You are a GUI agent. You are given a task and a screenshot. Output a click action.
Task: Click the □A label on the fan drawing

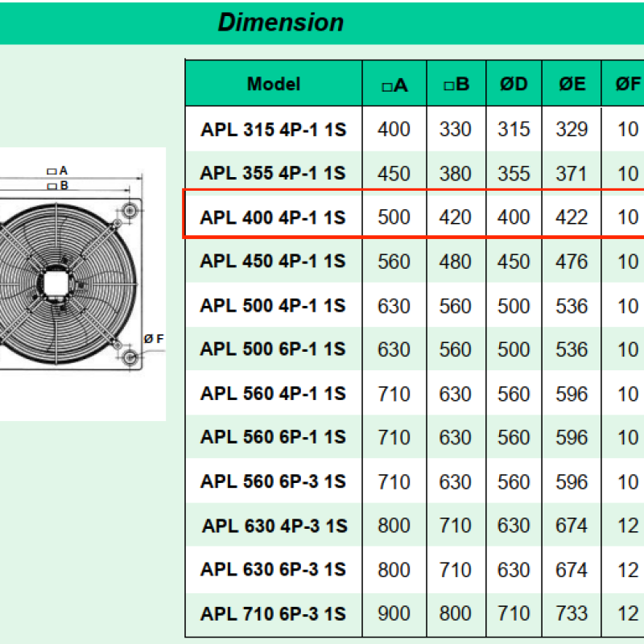(x=57, y=171)
